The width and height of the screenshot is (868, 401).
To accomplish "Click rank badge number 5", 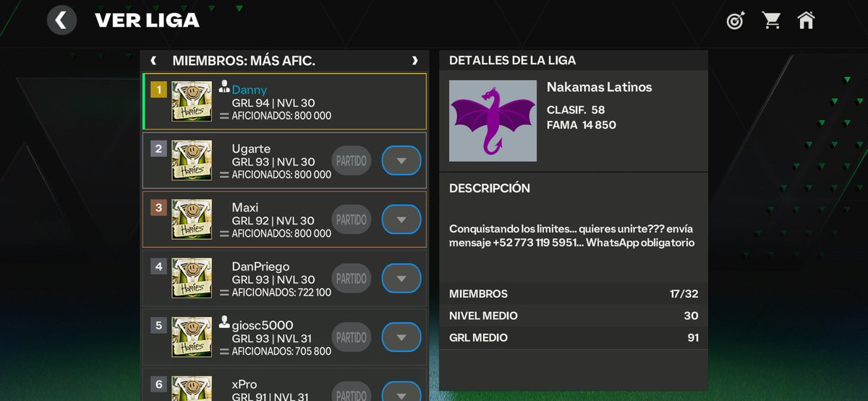I will click(158, 325).
